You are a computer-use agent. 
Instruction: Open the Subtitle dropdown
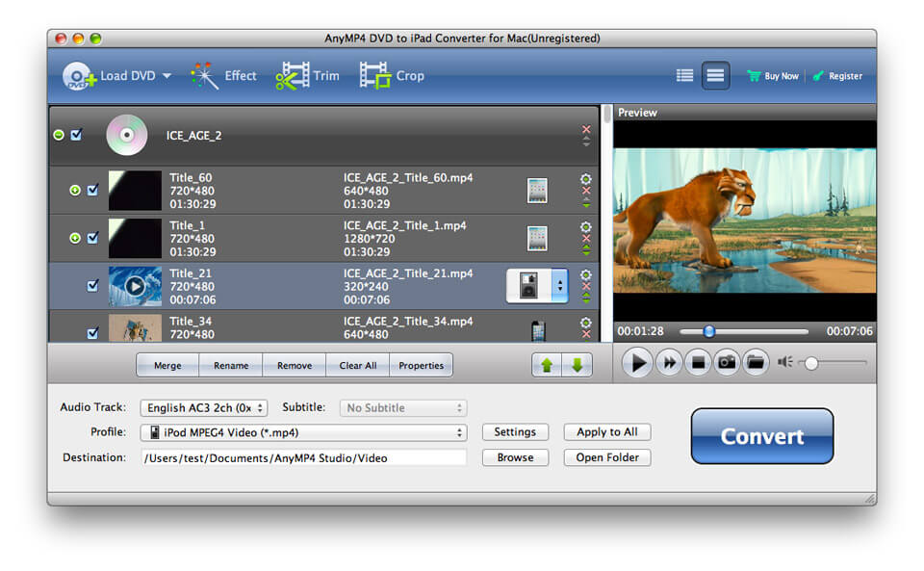(x=403, y=407)
